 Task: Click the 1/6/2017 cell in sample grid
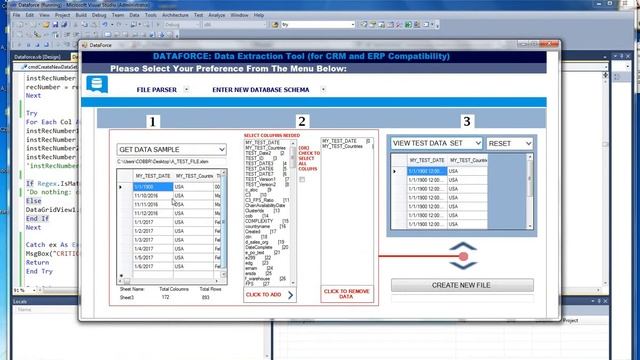point(153,266)
